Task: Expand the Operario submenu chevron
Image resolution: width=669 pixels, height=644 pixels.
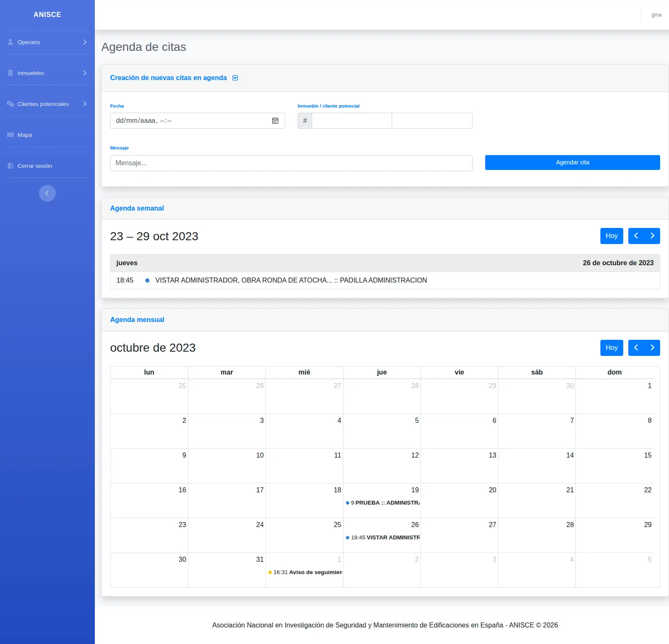Action: (85, 42)
